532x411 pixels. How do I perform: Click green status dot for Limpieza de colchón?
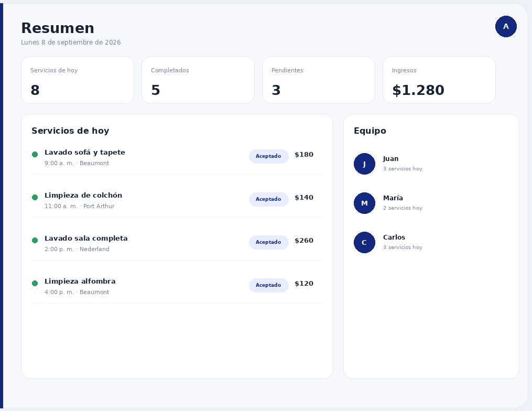coord(35,198)
